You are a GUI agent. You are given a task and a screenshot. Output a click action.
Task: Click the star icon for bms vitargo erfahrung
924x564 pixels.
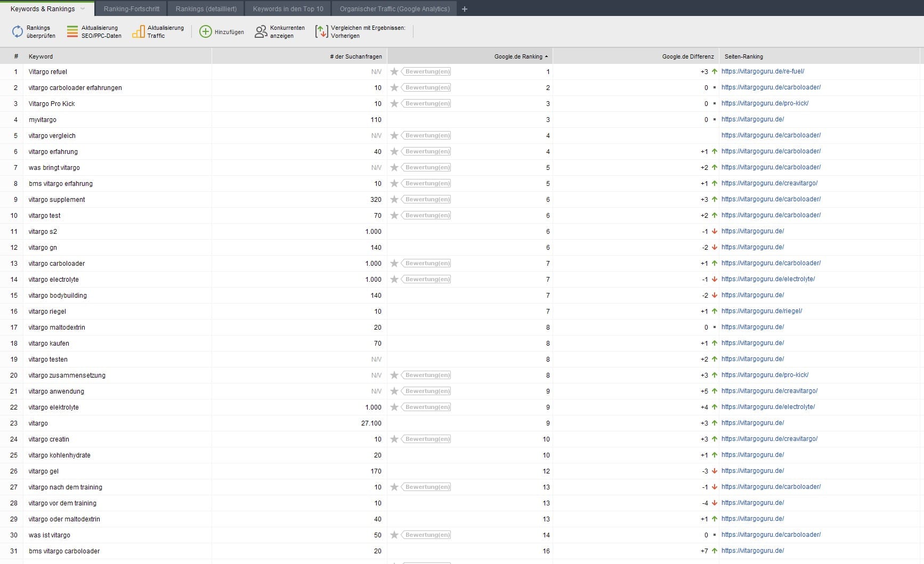(x=394, y=183)
